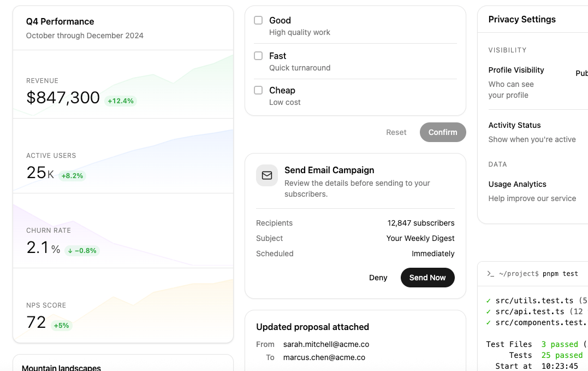Click the REVENUE metric label
Image resolution: width=588 pixels, height=371 pixels.
[x=43, y=81]
